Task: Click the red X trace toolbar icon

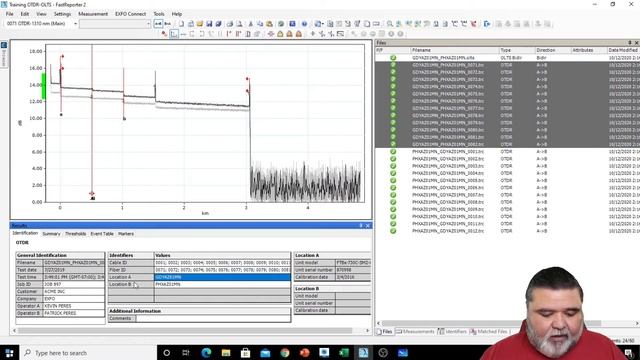Action: pyautogui.click(x=473, y=24)
